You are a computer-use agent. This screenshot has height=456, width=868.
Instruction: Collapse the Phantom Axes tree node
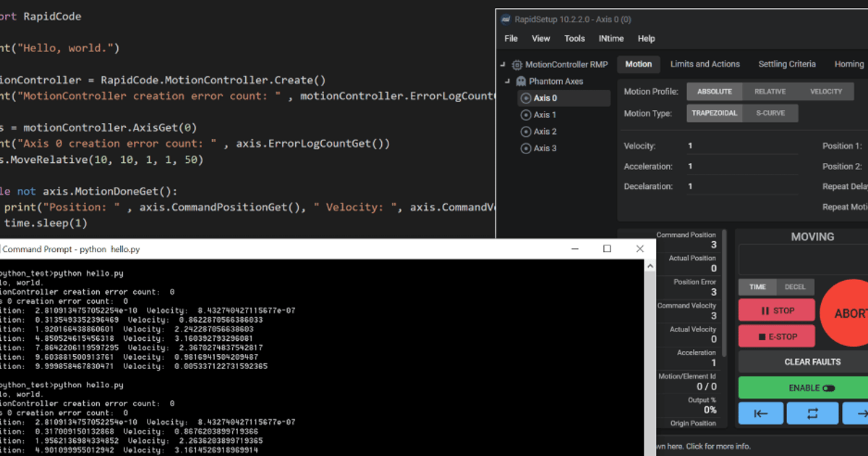(508, 81)
